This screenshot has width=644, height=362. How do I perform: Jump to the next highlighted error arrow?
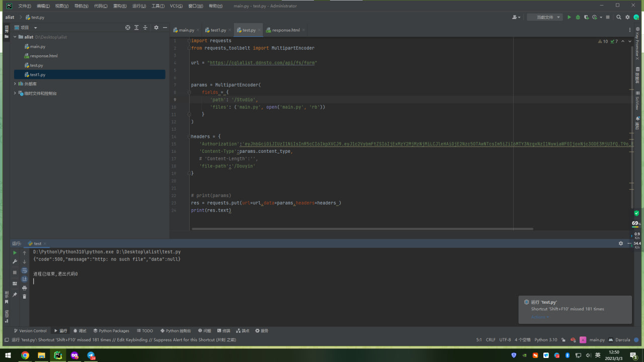(x=630, y=41)
